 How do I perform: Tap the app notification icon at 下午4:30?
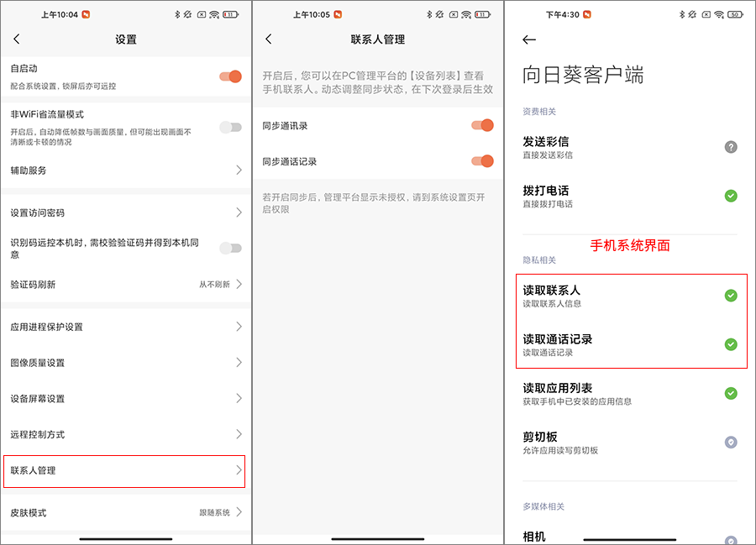(587, 14)
